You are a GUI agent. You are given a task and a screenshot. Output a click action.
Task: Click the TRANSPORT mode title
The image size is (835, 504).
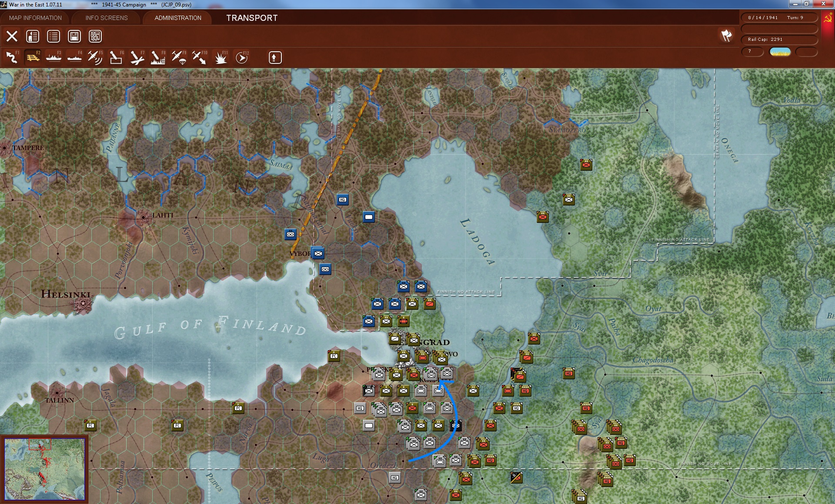[252, 18]
